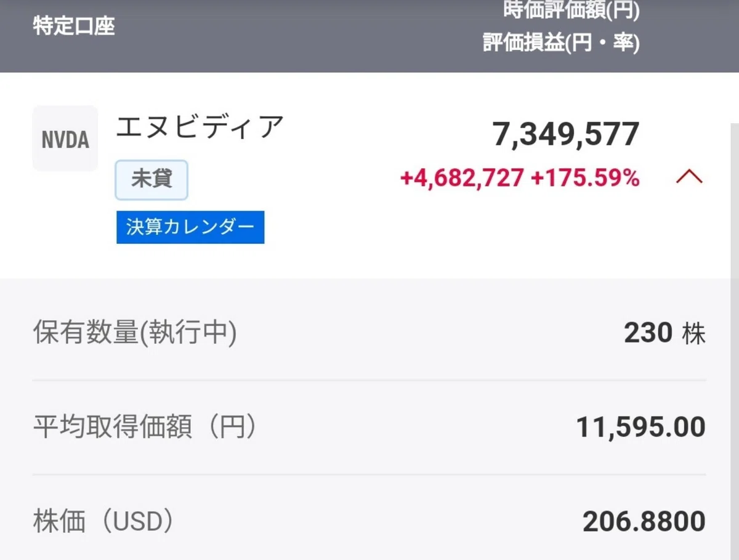The width and height of the screenshot is (739, 560).
Task: Click the 206.8800 stock price value
Action: (644, 522)
